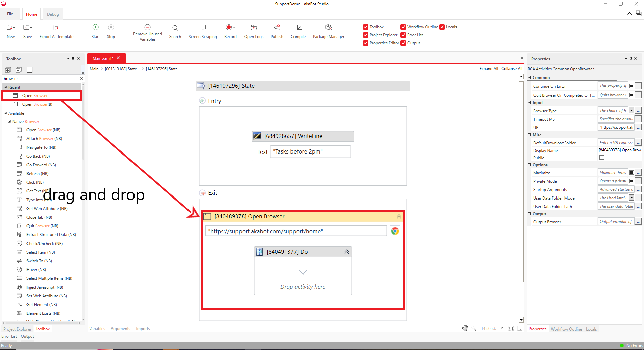Click the Publish icon
644x350 pixels.
click(277, 28)
